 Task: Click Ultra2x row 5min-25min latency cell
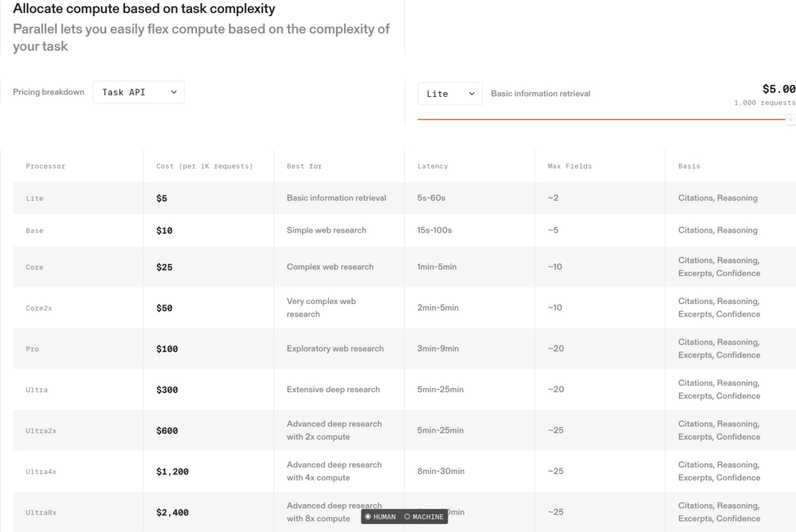440,430
